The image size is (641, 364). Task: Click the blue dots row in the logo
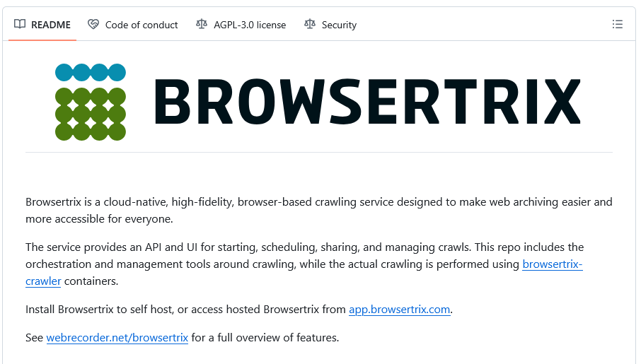(x=91, y=72)
